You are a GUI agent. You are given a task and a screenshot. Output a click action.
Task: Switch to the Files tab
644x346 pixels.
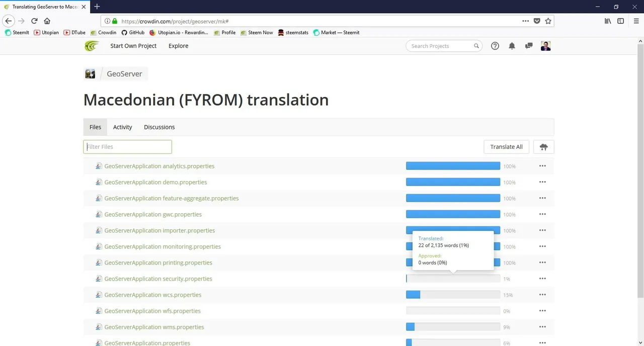[95, 127]
